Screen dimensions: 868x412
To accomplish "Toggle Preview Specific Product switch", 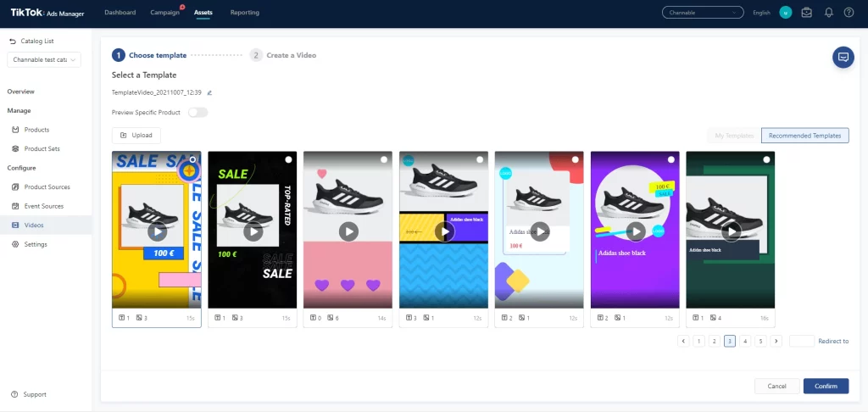I will click(x=198, y=112).
